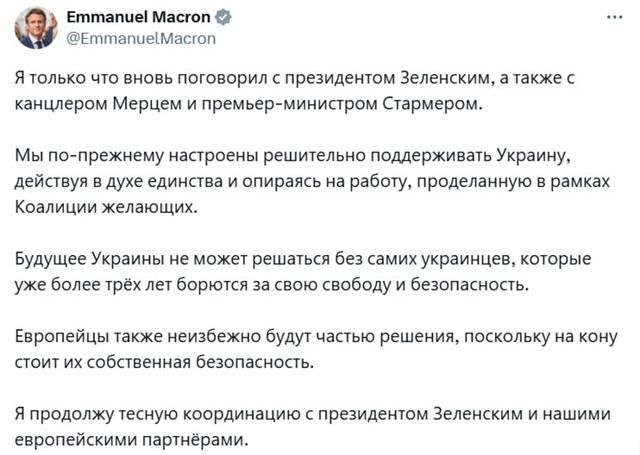Click the paragraph starting with Будущее Украины
The image size is (640, 455).
(x=303, y=272)
